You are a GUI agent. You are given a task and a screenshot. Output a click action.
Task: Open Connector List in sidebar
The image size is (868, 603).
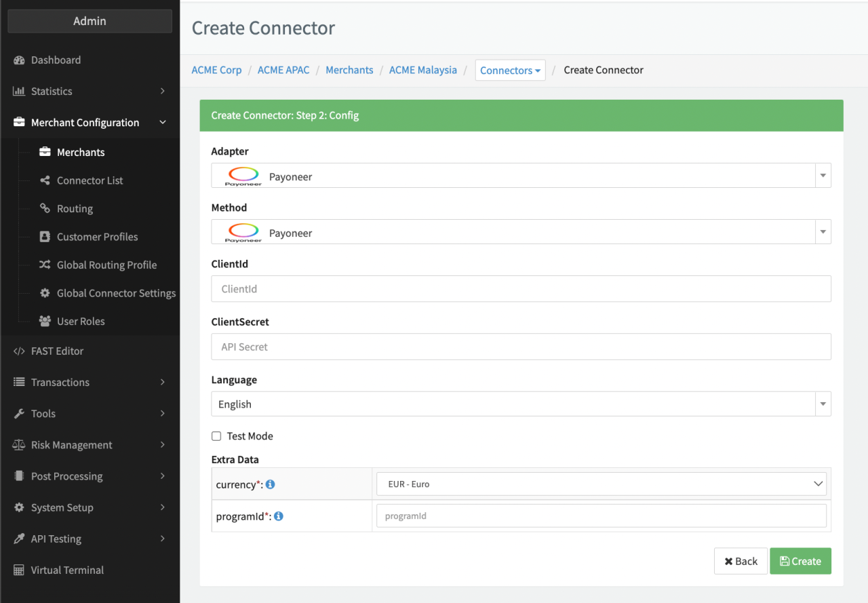[90, 180]
